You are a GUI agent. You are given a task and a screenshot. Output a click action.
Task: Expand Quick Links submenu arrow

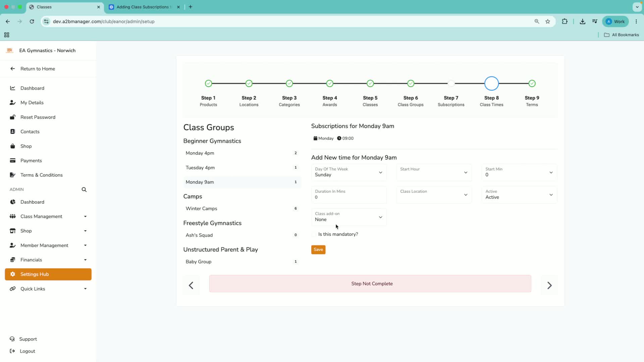coord(85,289)
